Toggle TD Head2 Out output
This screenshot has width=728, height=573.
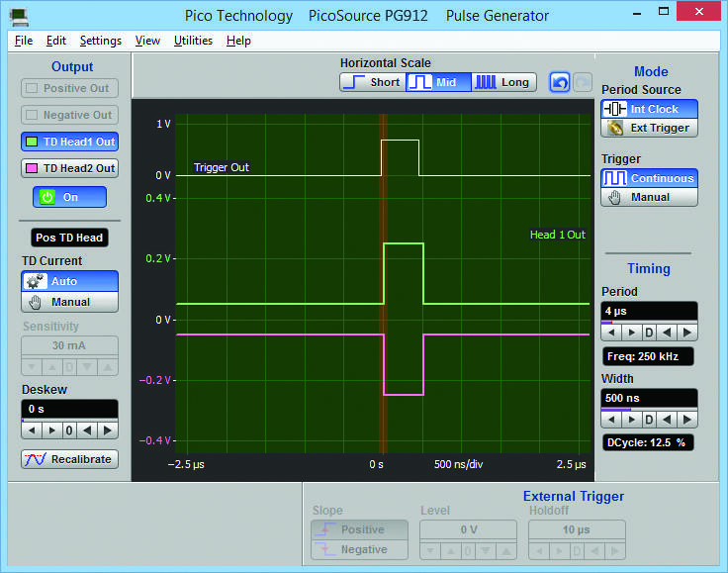69,168
